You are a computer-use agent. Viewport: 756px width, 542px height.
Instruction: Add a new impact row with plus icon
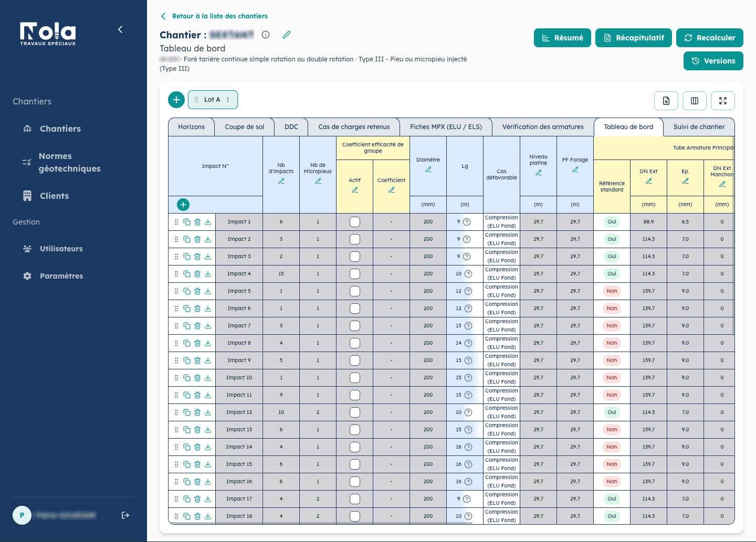183,205
